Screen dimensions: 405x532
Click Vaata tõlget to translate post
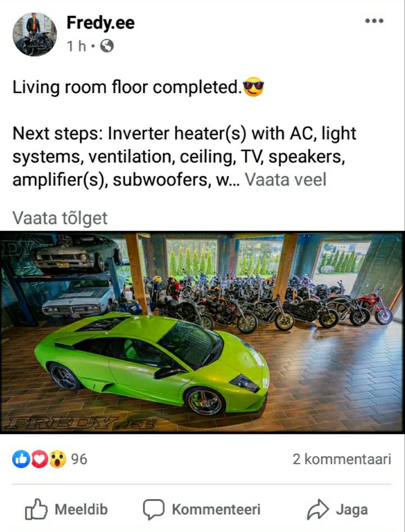pos(60,218)
